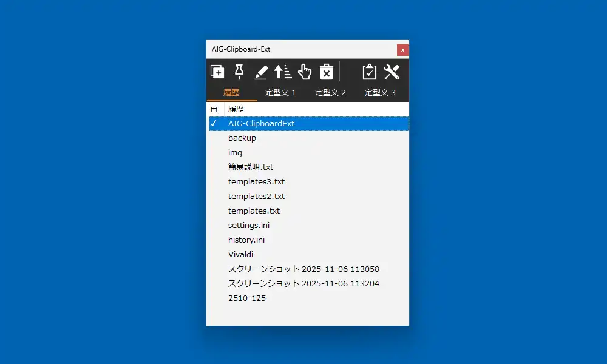The image size is (607, 364).
Task: Select templates3.txt in the history list
Action: pos(256,181)
